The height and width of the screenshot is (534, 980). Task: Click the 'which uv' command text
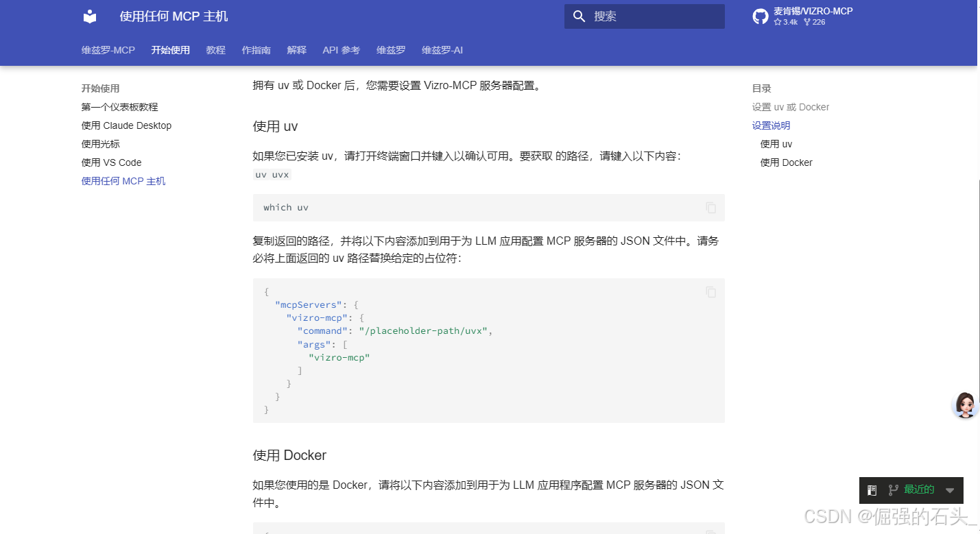[x=286, y=208]
